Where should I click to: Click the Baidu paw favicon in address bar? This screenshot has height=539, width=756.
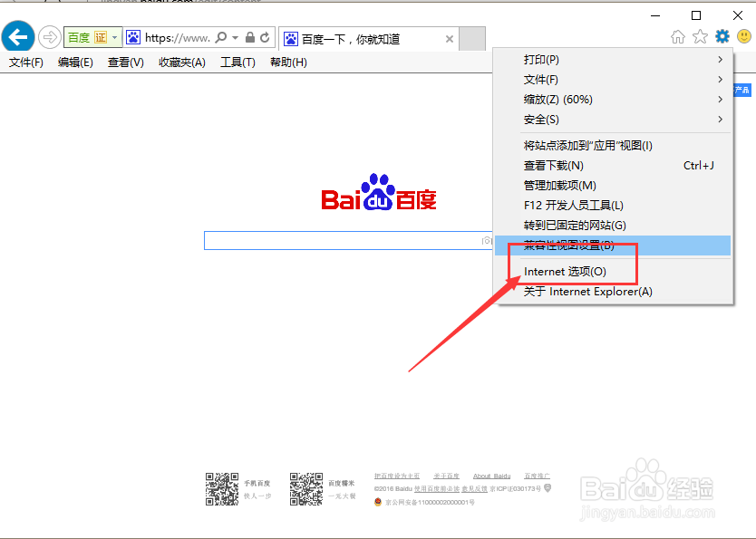click(133, 37)
